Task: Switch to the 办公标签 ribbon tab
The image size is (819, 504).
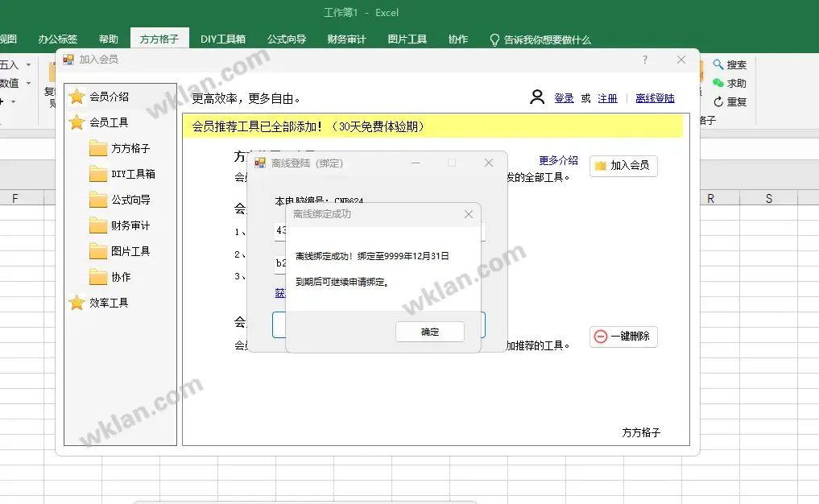Action: click(x=58, y=39)
